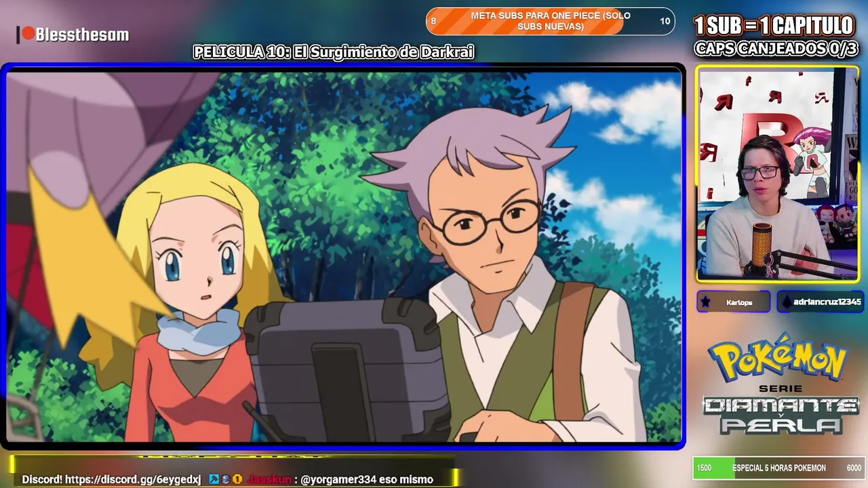
Task: Click the blue hammer moderator badge in chat
Action: click(x=214, y=479)
